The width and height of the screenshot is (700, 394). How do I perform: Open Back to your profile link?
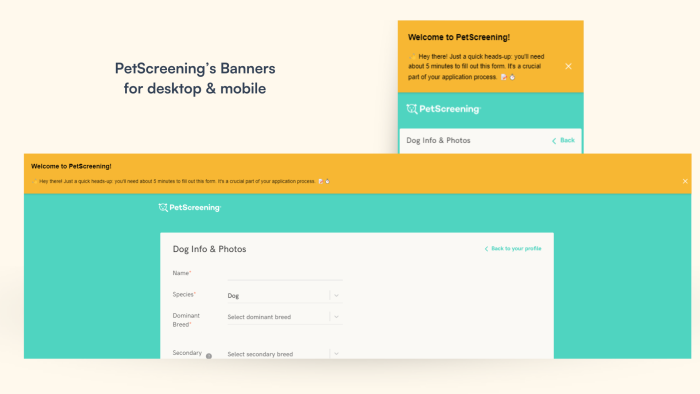coord(513,249)
